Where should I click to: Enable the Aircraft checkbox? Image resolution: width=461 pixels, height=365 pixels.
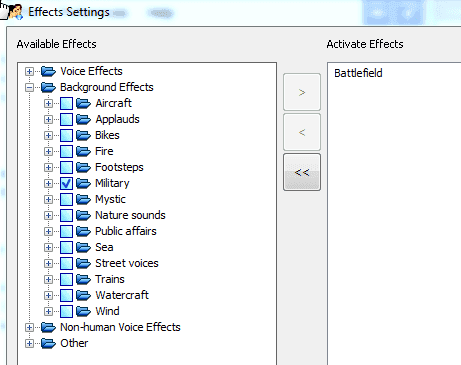(66, 103)
